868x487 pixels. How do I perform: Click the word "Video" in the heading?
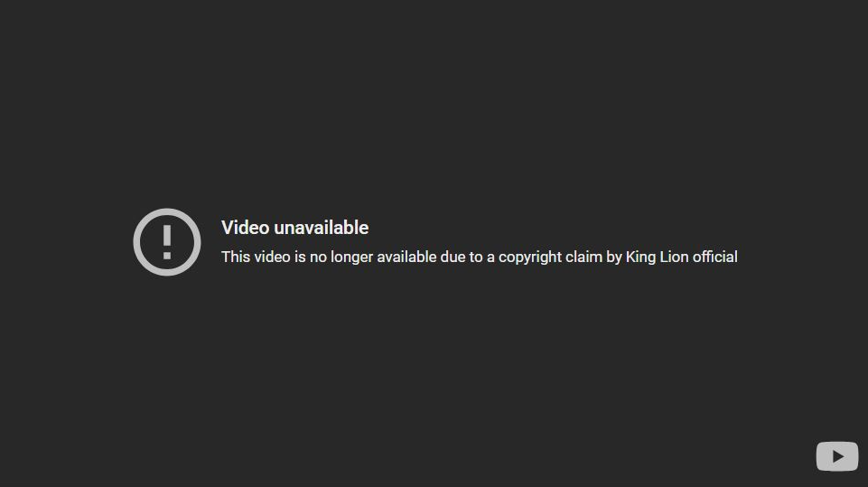click(x=246, y=228)
